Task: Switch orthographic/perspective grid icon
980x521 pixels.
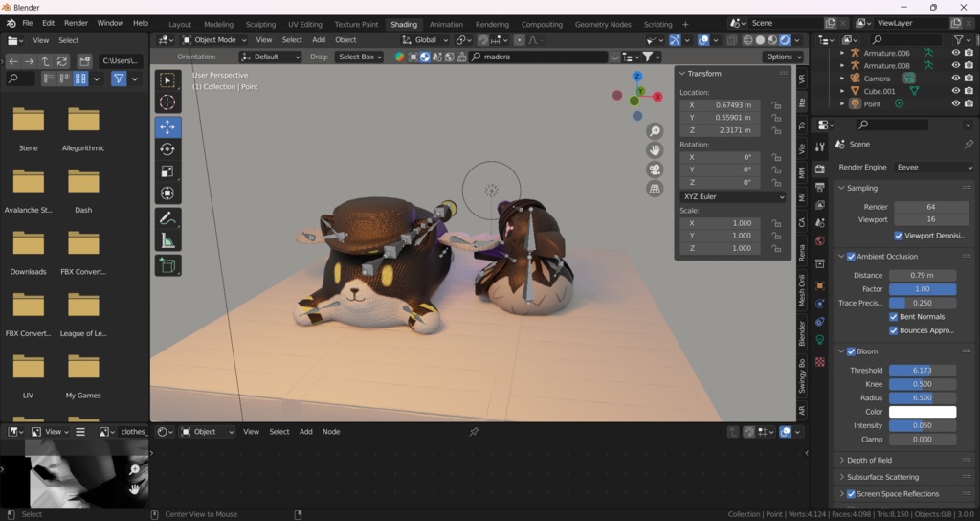Action: 655,189
